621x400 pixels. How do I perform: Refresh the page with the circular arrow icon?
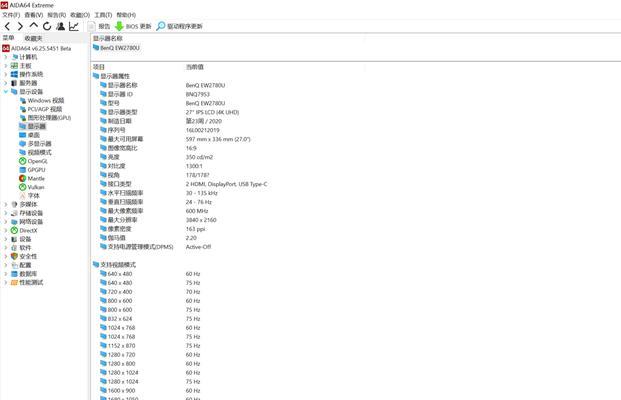47,27
